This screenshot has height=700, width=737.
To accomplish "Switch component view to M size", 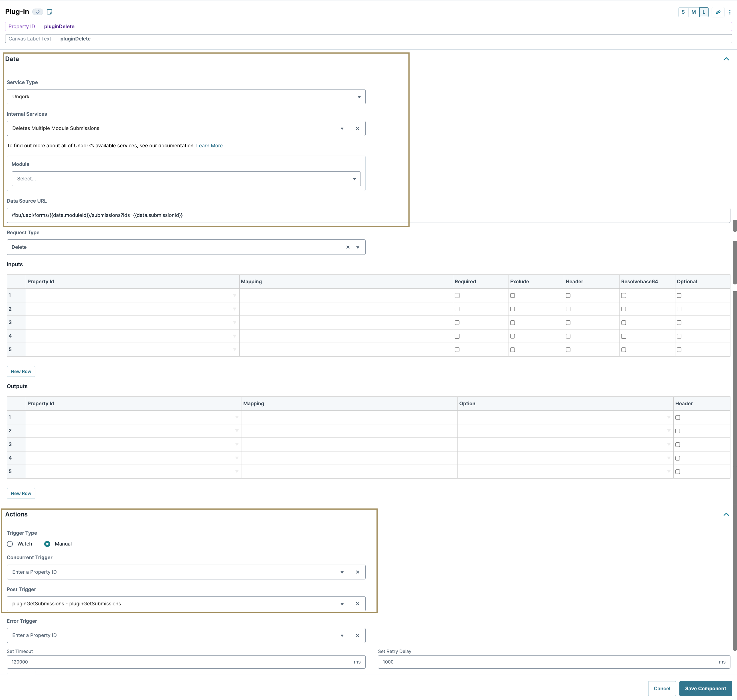I will click(x=693, y=12).
